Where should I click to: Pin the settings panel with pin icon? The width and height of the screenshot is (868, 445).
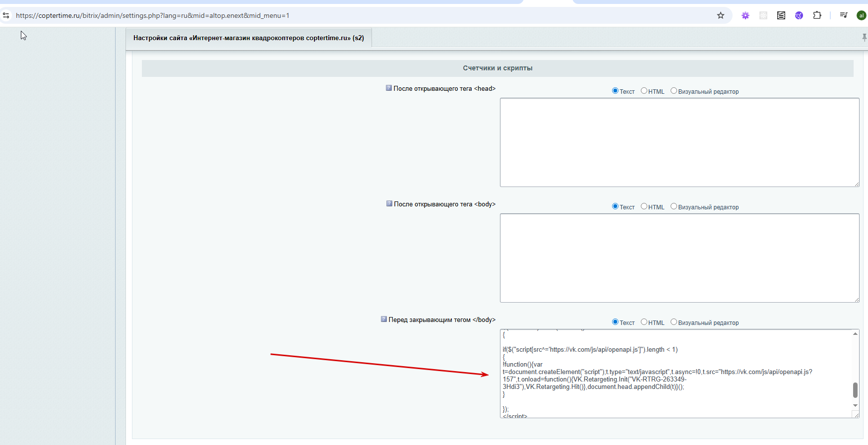click(865, 38)
